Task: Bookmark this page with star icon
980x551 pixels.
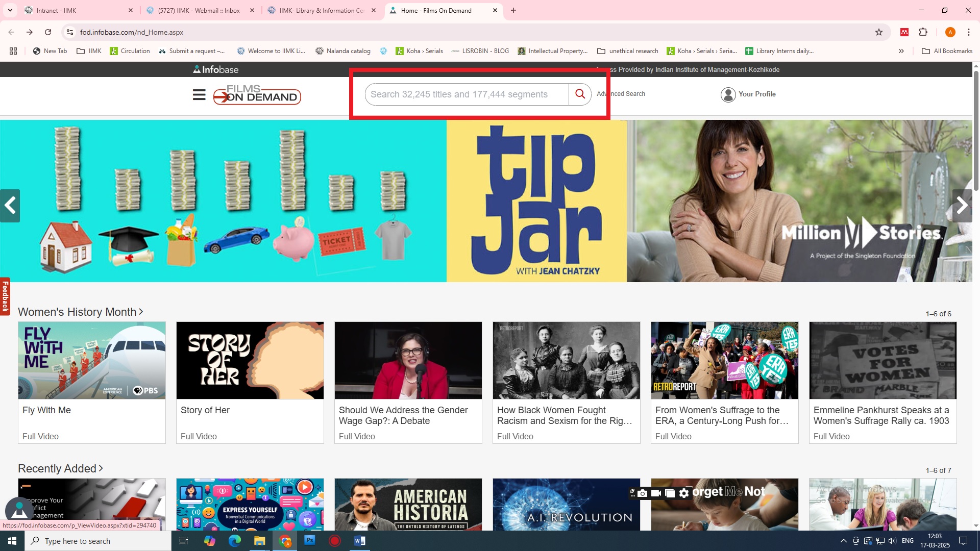Action: 878,32
